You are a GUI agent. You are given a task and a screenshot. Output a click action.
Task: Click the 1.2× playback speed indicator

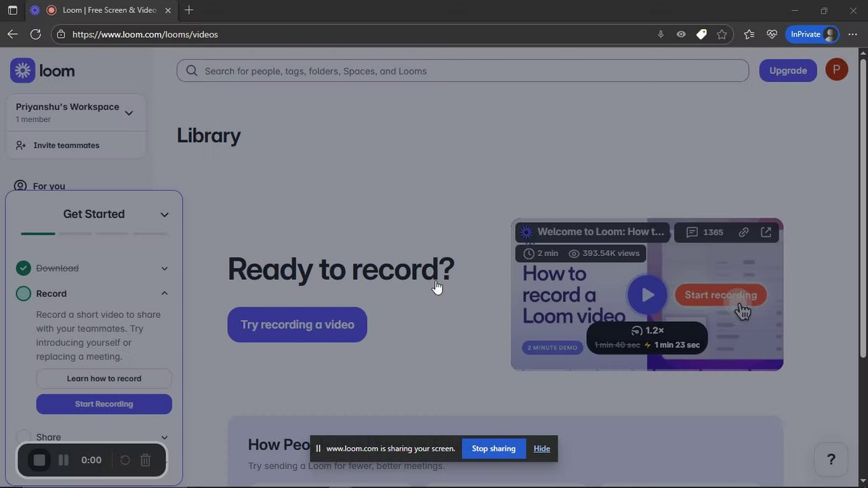click(647, 330)
